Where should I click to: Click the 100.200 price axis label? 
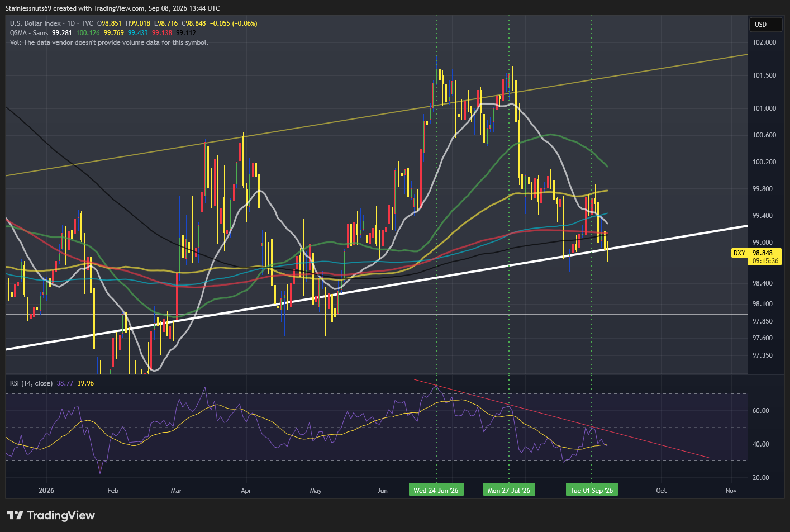pos(764,162)
